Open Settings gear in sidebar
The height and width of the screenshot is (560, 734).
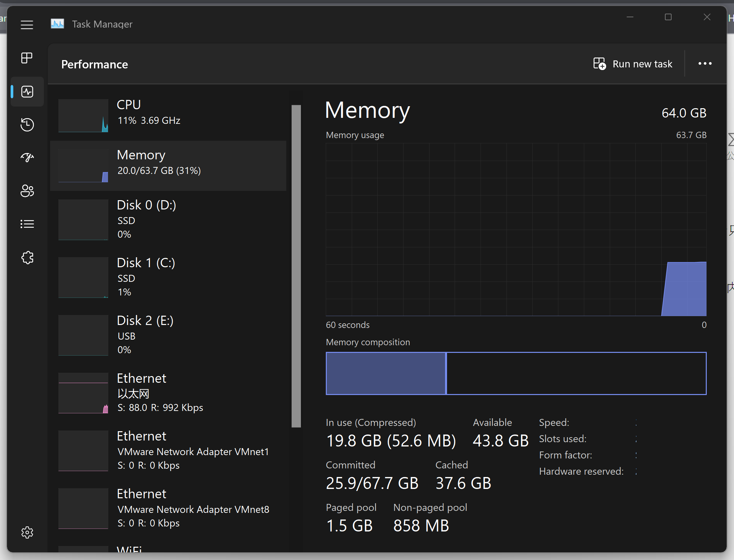27,532
